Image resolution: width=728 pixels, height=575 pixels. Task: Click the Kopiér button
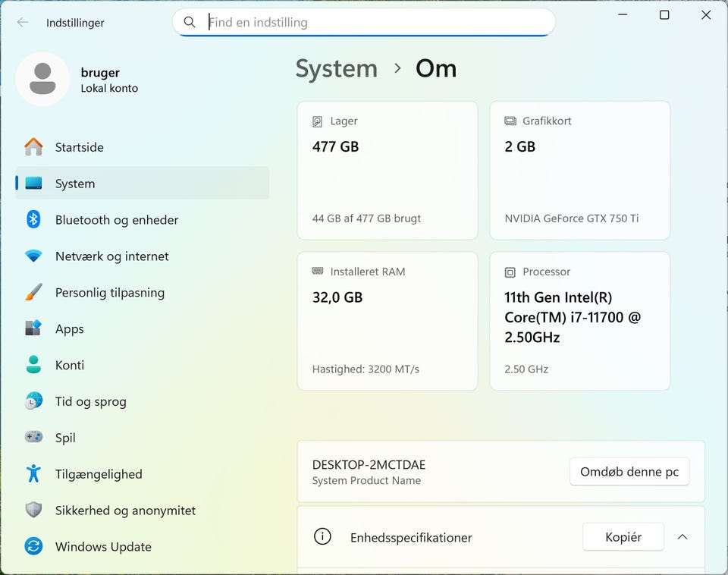623,537
